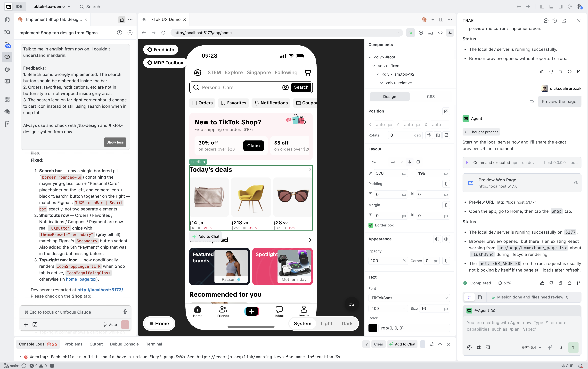
Task: Tap the LIVE icon in phone header
Action: click(198, 72)
